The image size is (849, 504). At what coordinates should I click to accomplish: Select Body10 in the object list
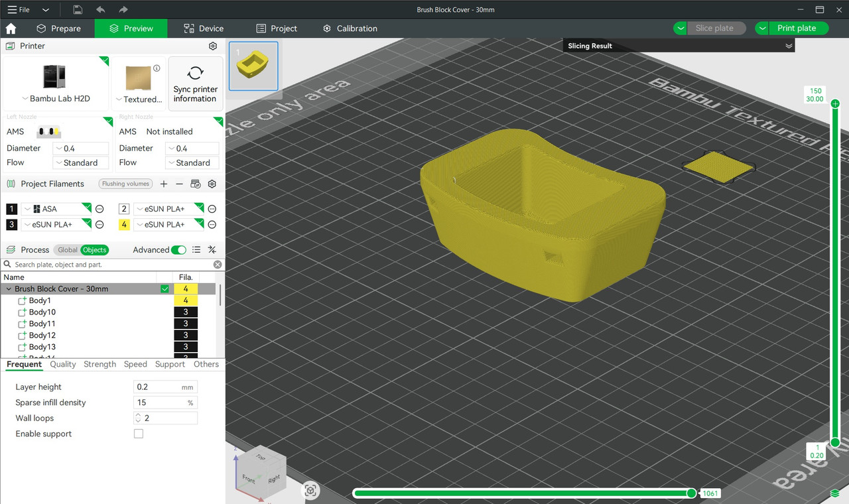42,312
